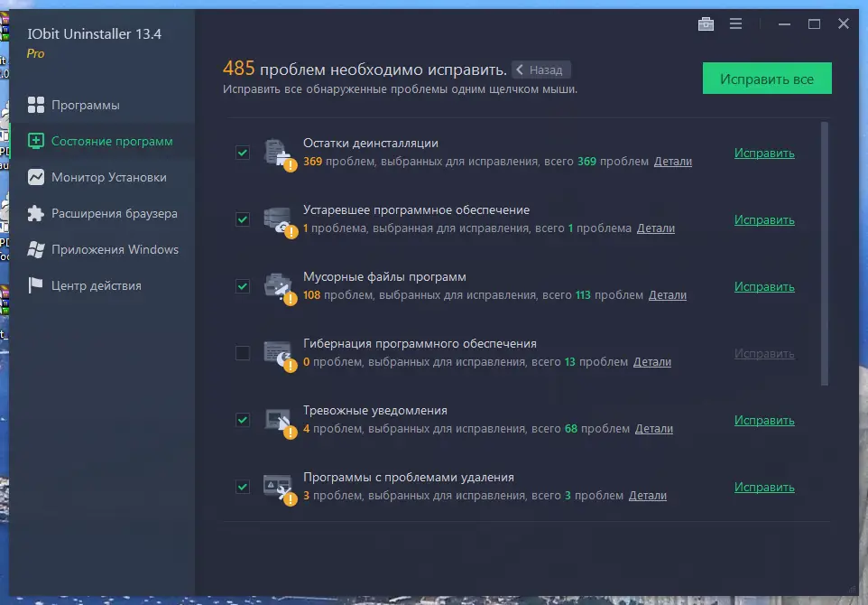Screen dimensions: 868x605
Task: Close the IObit Uninstaller window
Action: [843, 23]
